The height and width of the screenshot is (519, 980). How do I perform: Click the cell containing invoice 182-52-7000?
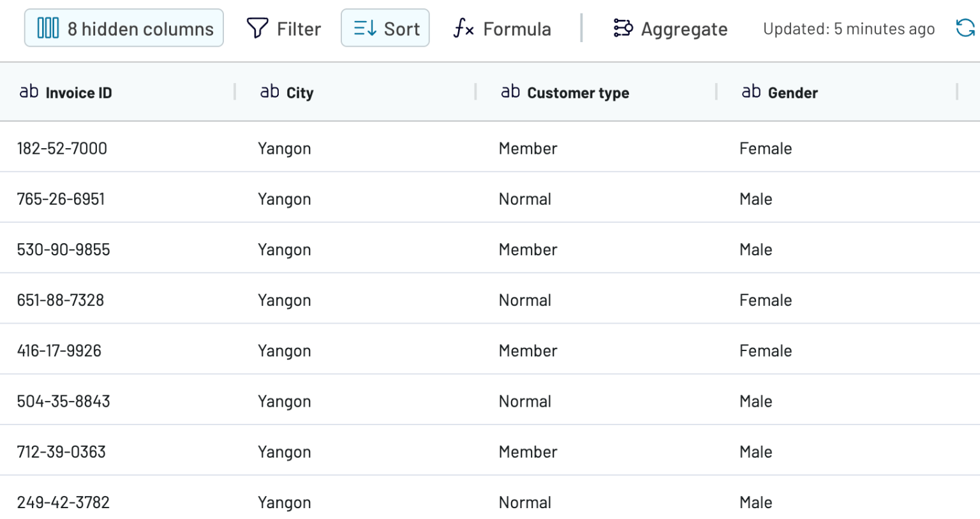click(x=62, y=147)
